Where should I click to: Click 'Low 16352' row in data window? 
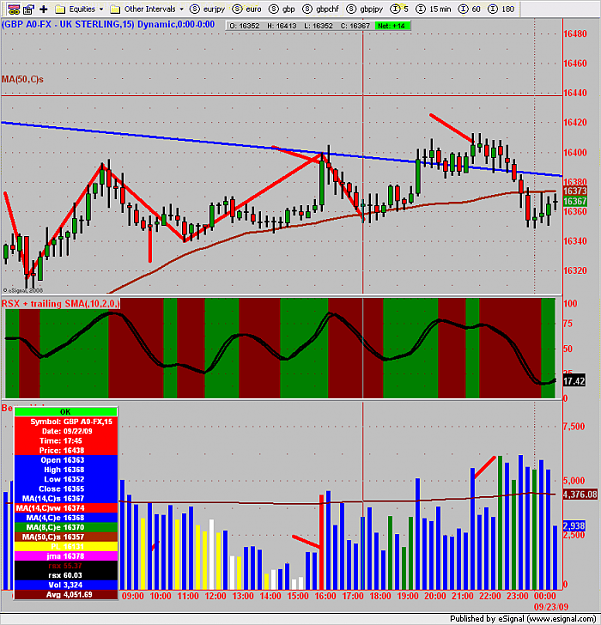pyautogui.click(x=66, y=479)
